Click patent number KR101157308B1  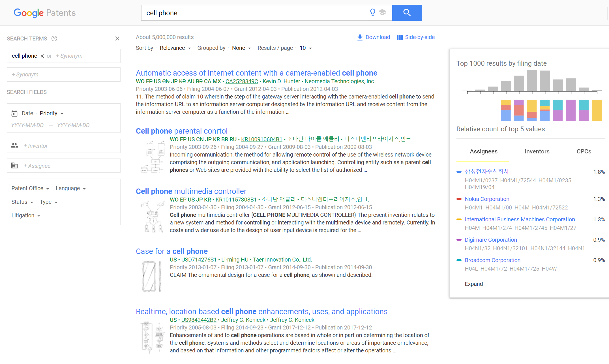[x=236, y=200]
